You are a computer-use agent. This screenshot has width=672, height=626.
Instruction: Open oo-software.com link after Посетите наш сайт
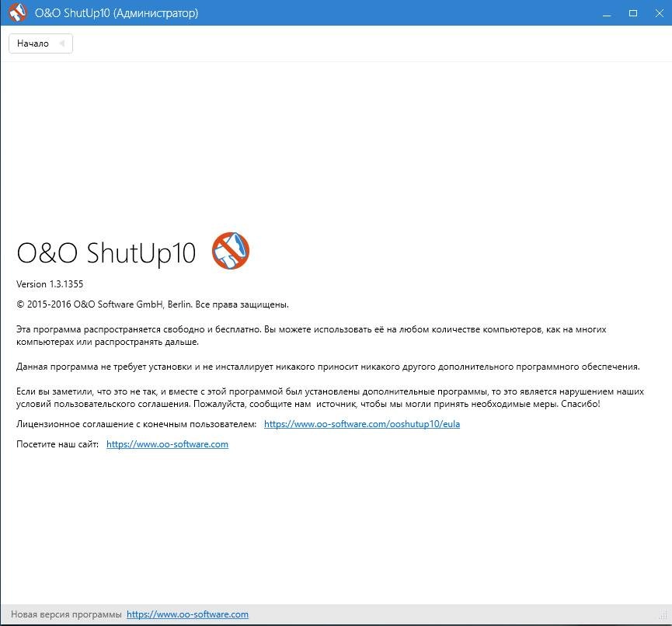167,444
